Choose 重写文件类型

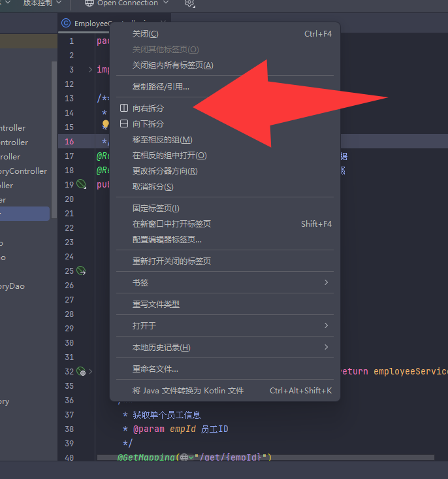[x=225, y=305]
